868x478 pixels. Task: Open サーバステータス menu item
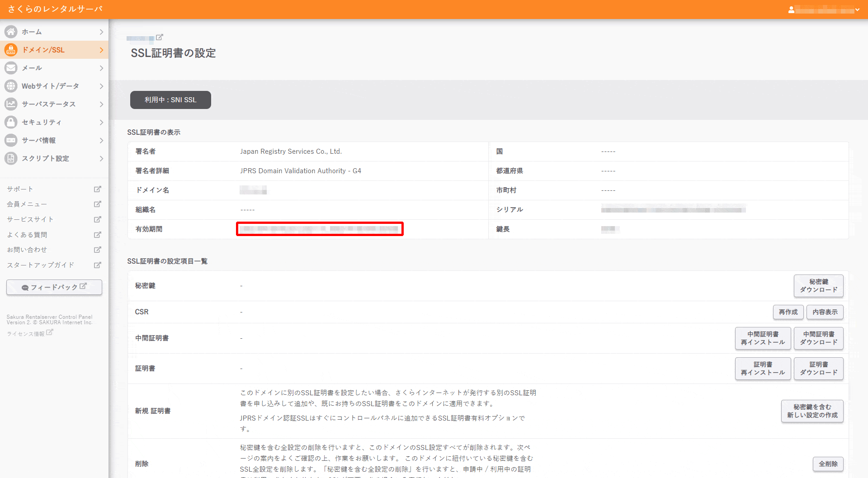click(x=54, y=104)
